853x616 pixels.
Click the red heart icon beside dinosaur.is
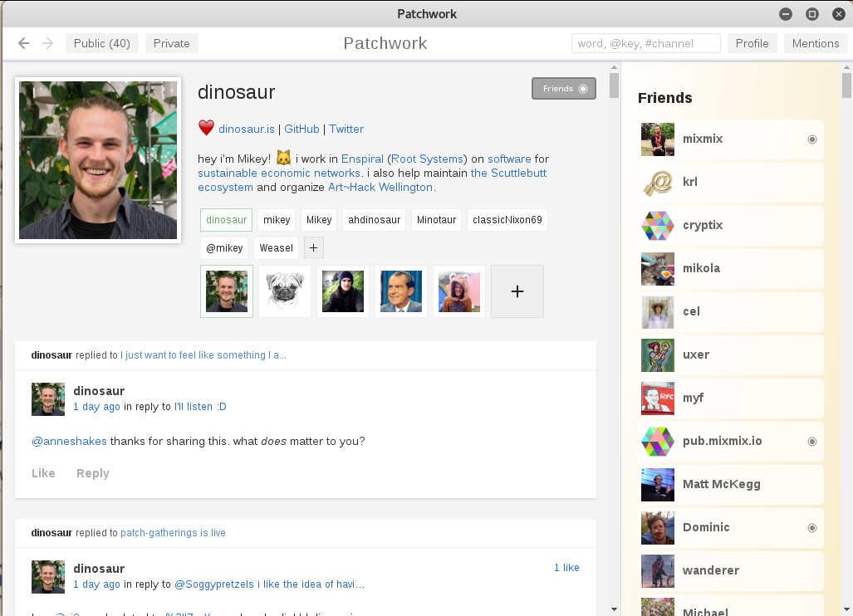pos(206,129)
